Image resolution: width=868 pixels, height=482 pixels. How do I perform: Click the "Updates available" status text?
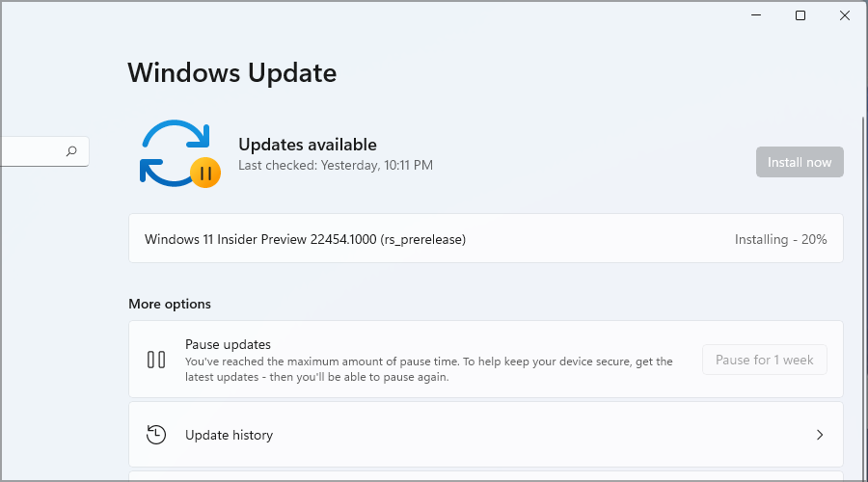(x=307, y=145)
